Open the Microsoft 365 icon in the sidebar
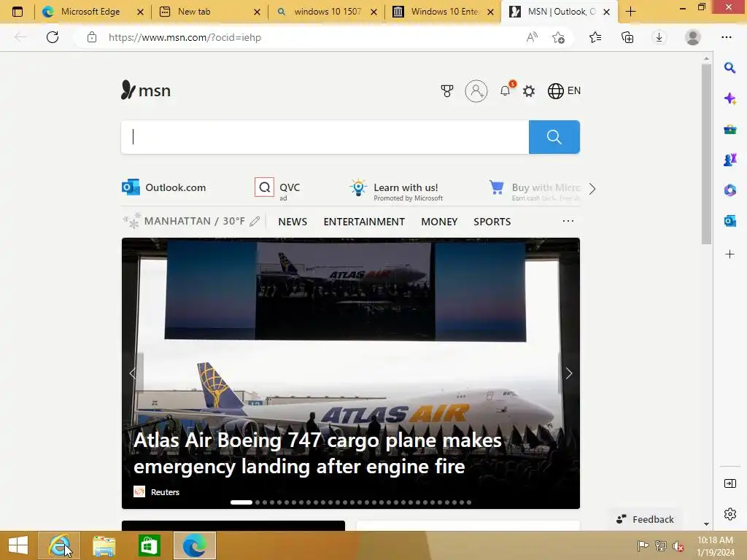 pyautogui.click(x=729, y=190)
